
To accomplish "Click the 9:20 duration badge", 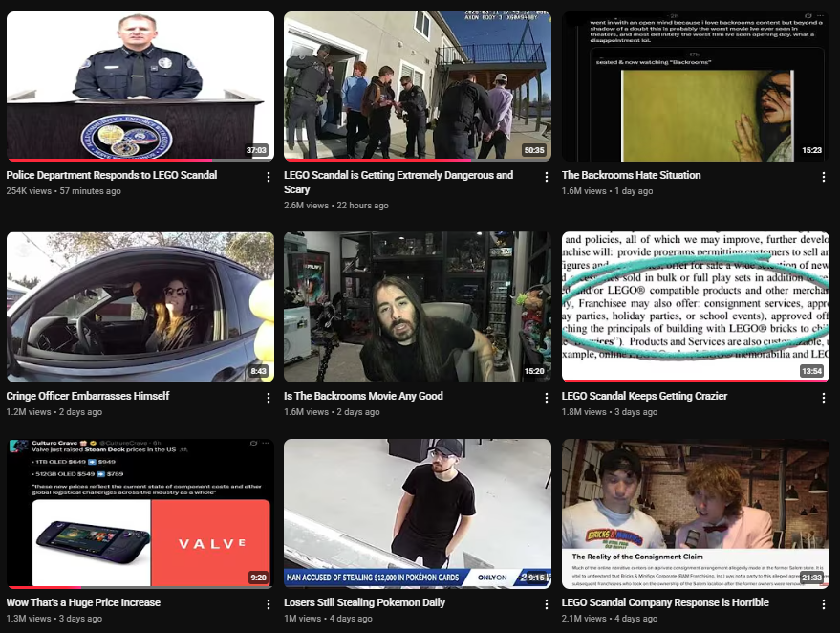I will pyautogui.click(x=259, y=578).
